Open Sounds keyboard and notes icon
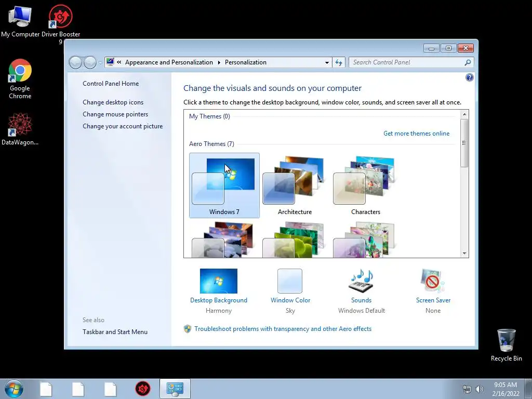The height and width of the screenshot is (399, 532). (361, 281)
